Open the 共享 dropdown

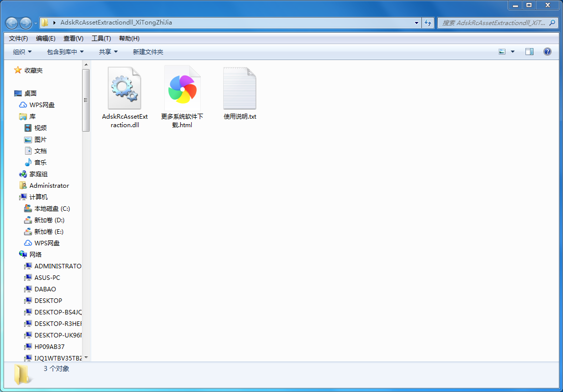[109, 52]
